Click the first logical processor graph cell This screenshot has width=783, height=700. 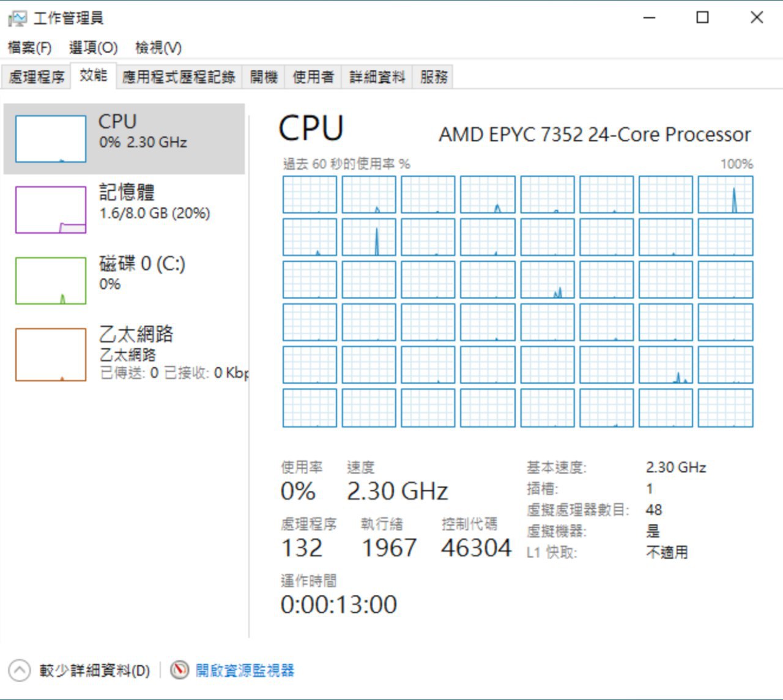[310, 195]
